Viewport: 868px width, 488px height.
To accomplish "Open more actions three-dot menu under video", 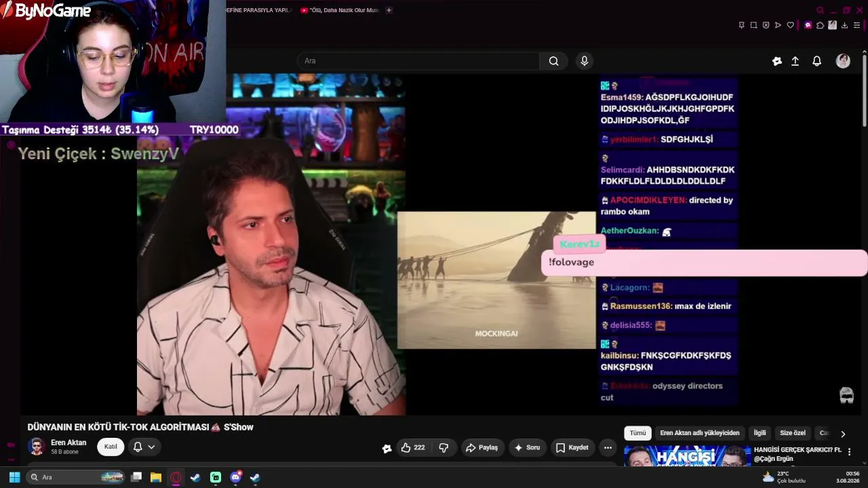I will [608, 447].
